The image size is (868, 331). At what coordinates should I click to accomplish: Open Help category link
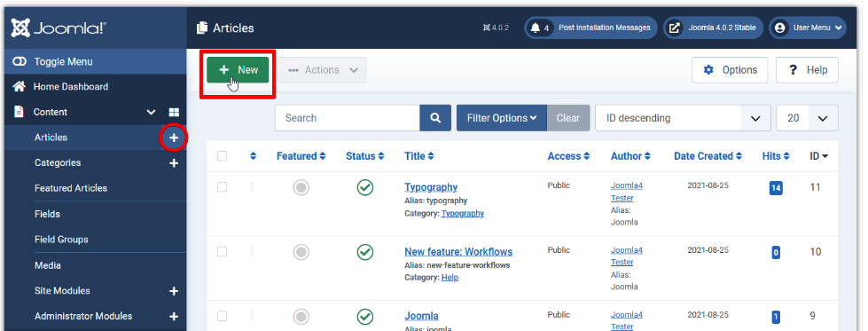tap(450, 278)
